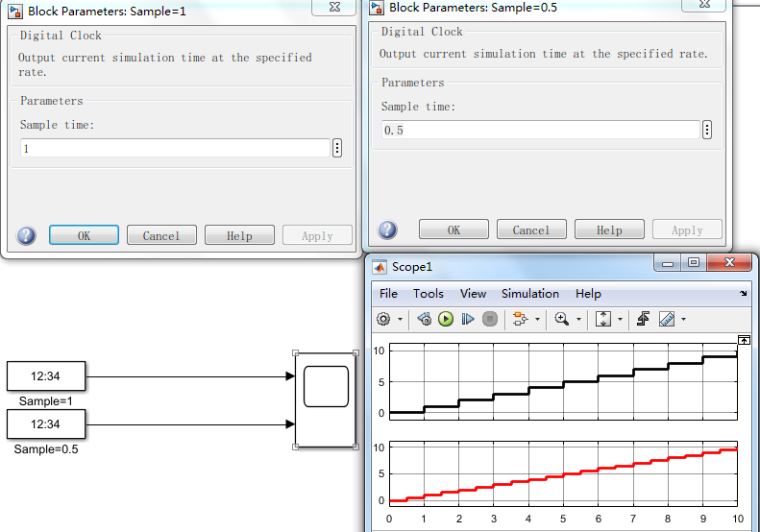The image size is (760, 532).
Task: Maximize the axes using the plot corner icon
Action: tap(744, 340)
